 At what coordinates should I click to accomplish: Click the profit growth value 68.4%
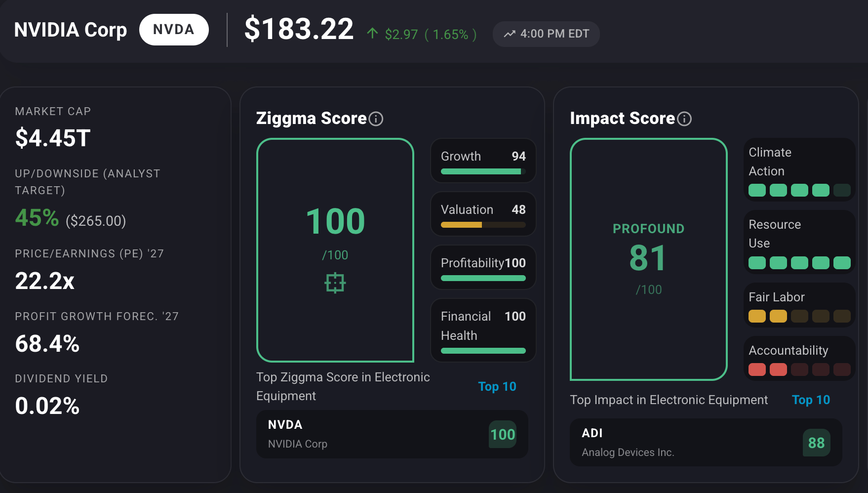pyautogui.click(x=47, y=344)
